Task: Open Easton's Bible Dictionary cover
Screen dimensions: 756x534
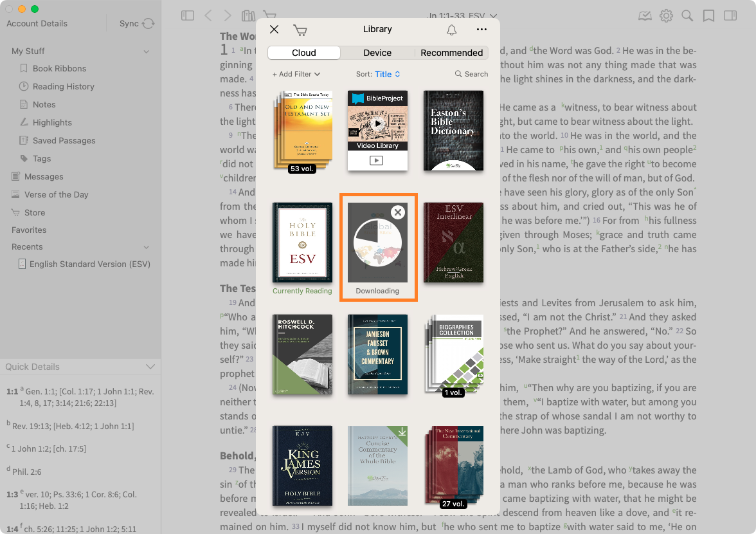Action: point(453,131)
